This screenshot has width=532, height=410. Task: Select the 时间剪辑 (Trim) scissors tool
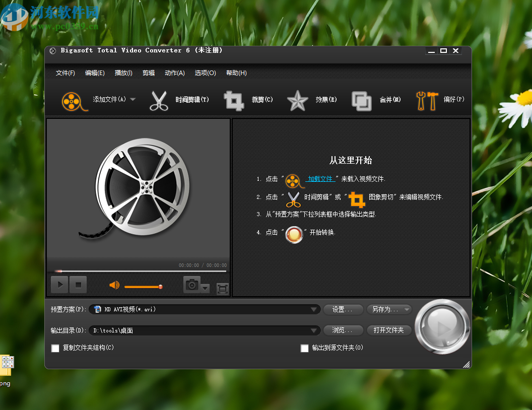tap(160, 100)
